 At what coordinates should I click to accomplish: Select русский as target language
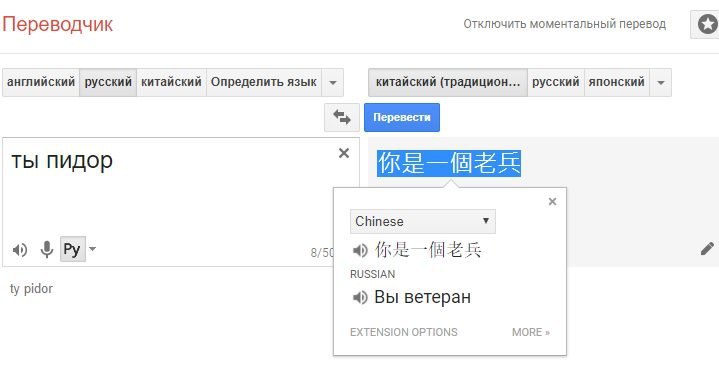556,83
